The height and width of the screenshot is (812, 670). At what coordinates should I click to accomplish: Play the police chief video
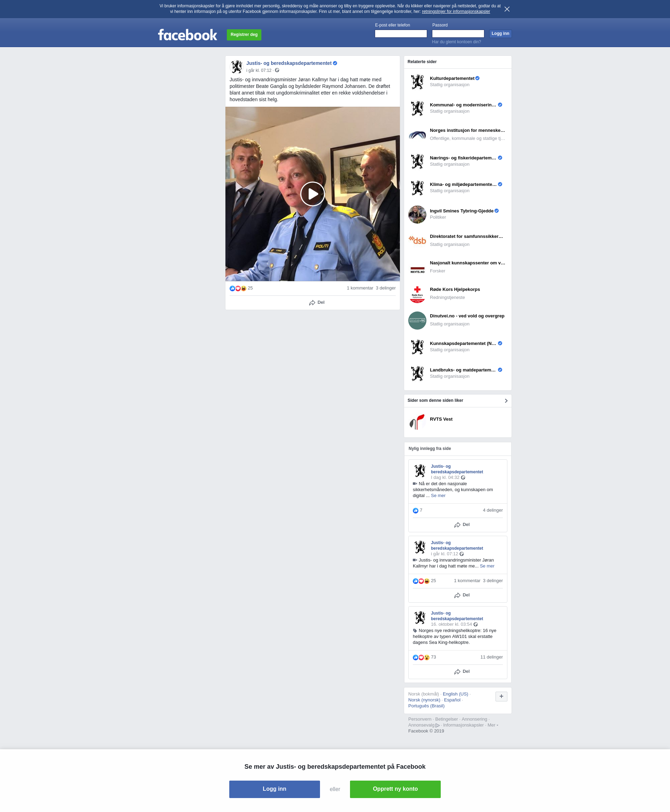[312, 194]
